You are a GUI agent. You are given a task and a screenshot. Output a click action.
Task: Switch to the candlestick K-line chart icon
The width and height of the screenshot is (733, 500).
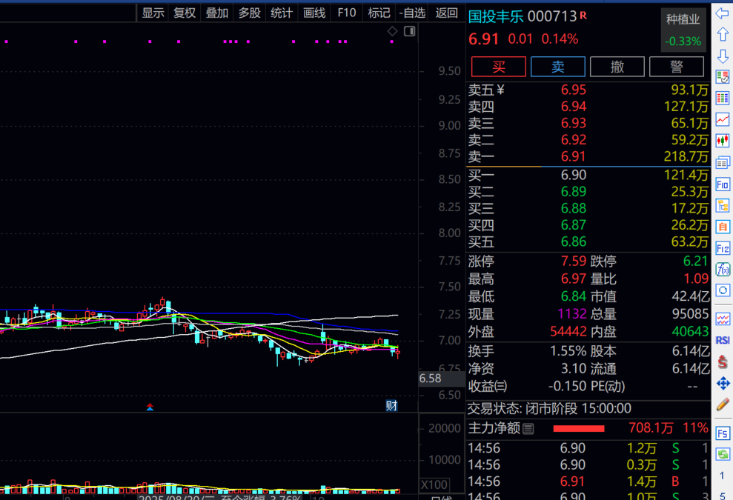(x=722, y=141)
